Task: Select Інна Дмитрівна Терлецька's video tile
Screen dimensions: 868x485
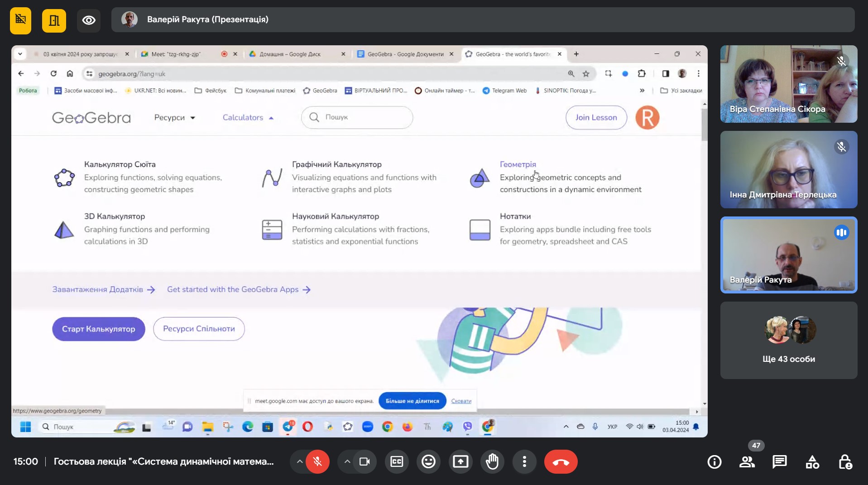Action: coord(789,169)
